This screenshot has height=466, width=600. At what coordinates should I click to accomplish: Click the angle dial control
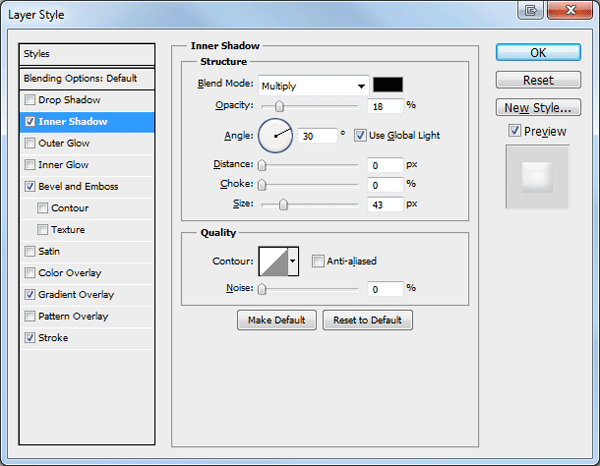276,136
